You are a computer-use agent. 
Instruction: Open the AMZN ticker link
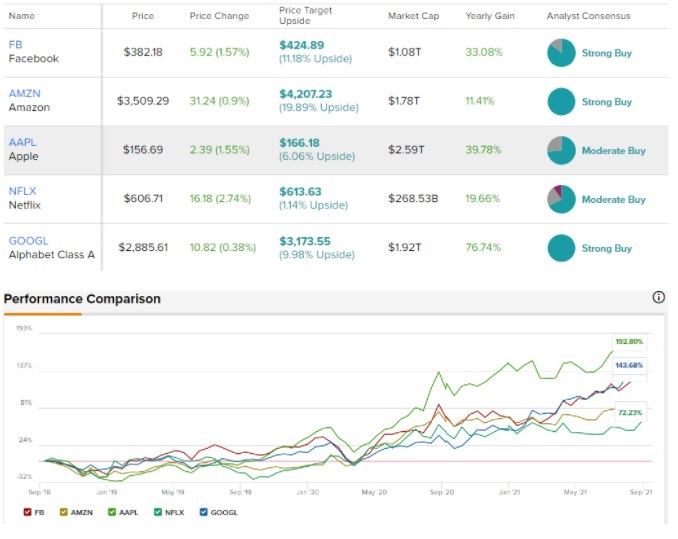click(25, 93)
